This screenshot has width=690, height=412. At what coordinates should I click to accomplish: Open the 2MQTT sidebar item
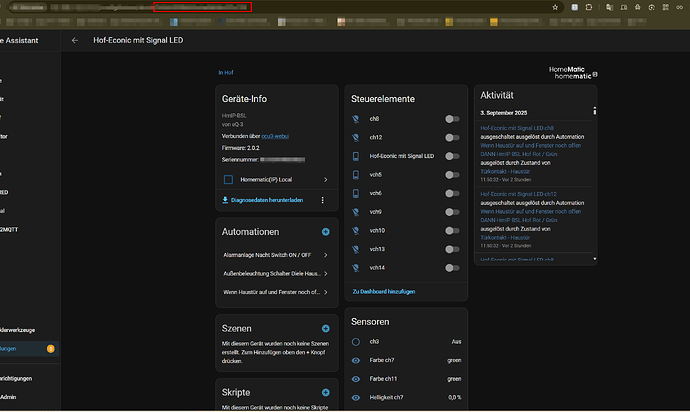point(10,230)
